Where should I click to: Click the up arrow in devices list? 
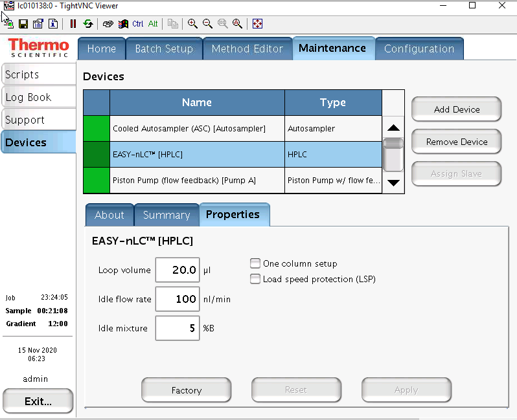[393, 127]
